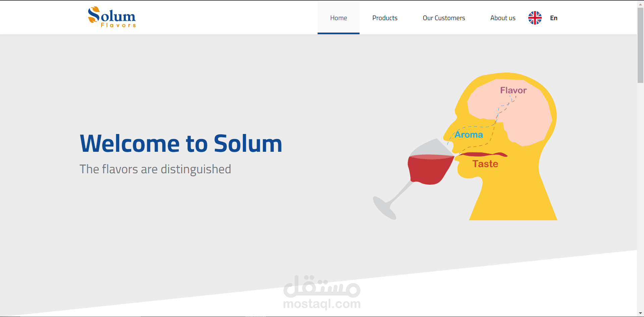
Task: Switch to the Our Customers section
Action: pos(444,18)
